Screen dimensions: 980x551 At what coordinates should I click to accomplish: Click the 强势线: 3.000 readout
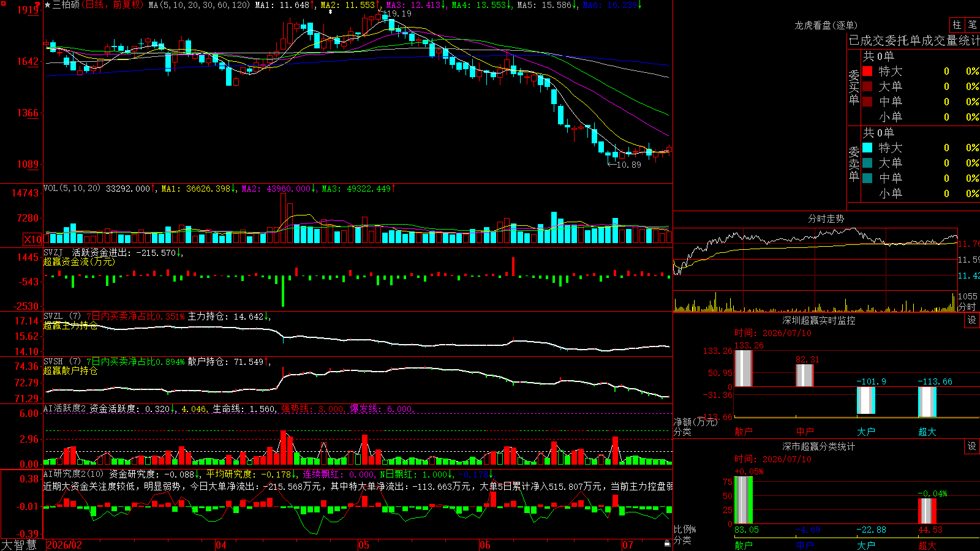(312, 409)
